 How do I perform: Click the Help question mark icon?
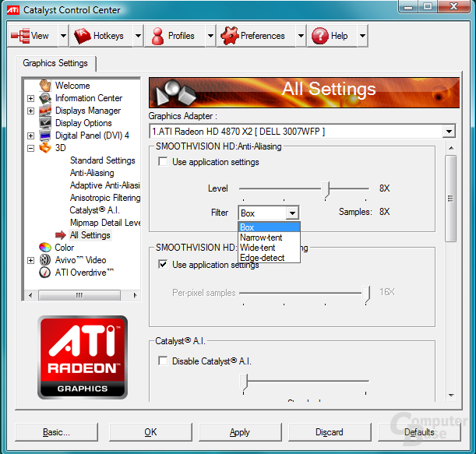[319, 36]
